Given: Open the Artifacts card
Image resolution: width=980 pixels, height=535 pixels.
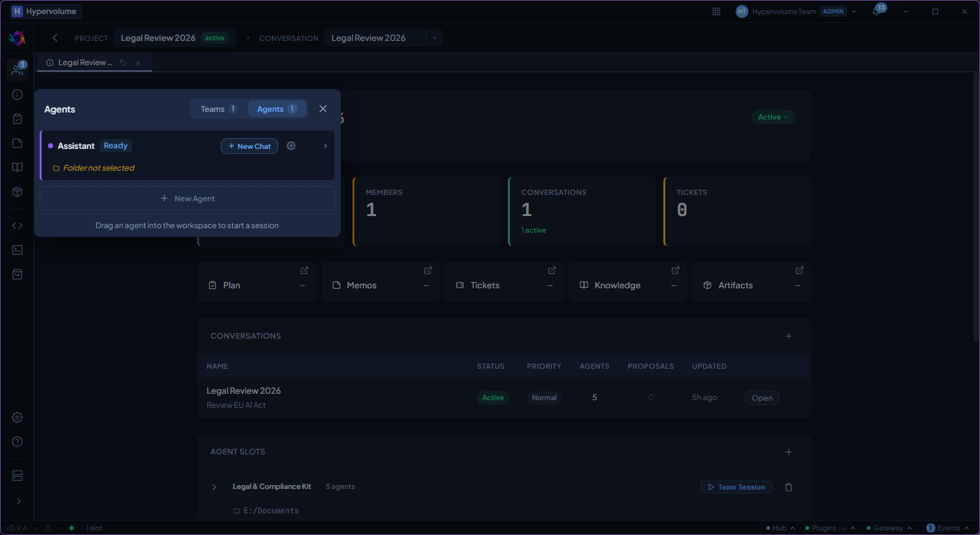Looking at the screenshot, I should [x=752, y=281].
